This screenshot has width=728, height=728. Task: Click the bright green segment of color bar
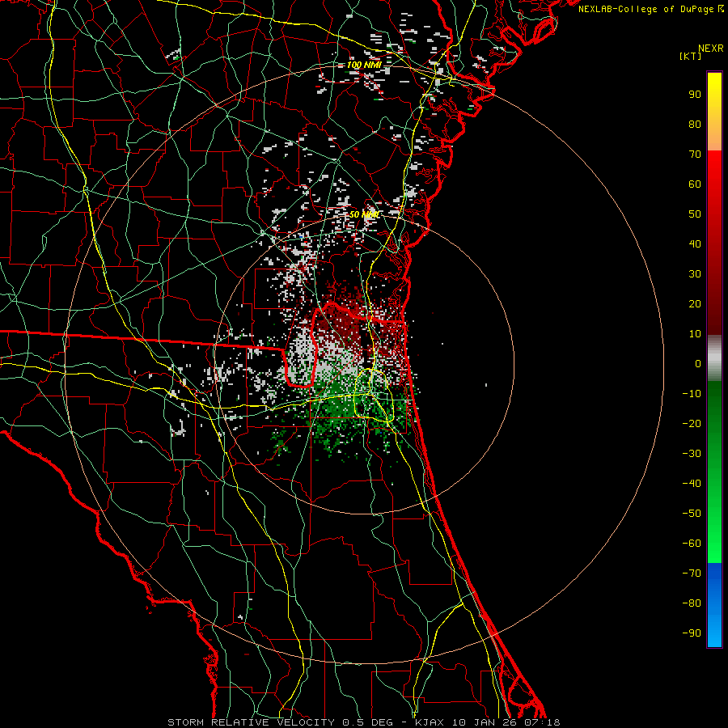[714, 472]
